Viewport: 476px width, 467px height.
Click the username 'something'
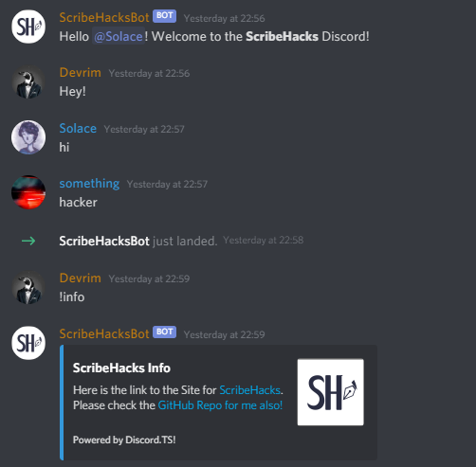[x=89, y=184]
